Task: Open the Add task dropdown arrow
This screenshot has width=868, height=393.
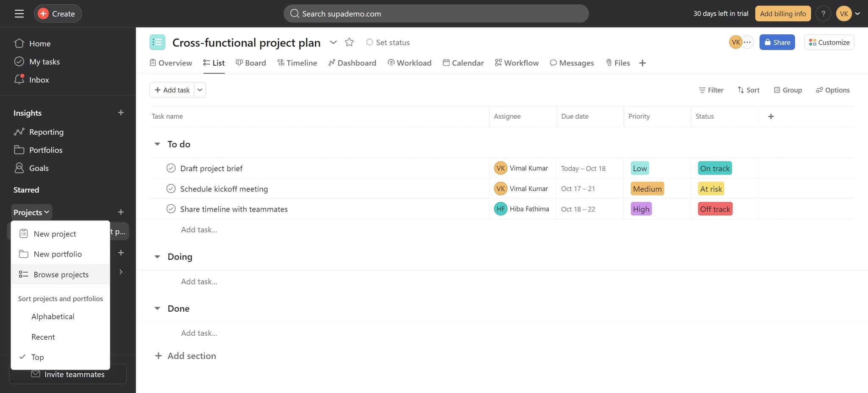Action: [200, 89]
